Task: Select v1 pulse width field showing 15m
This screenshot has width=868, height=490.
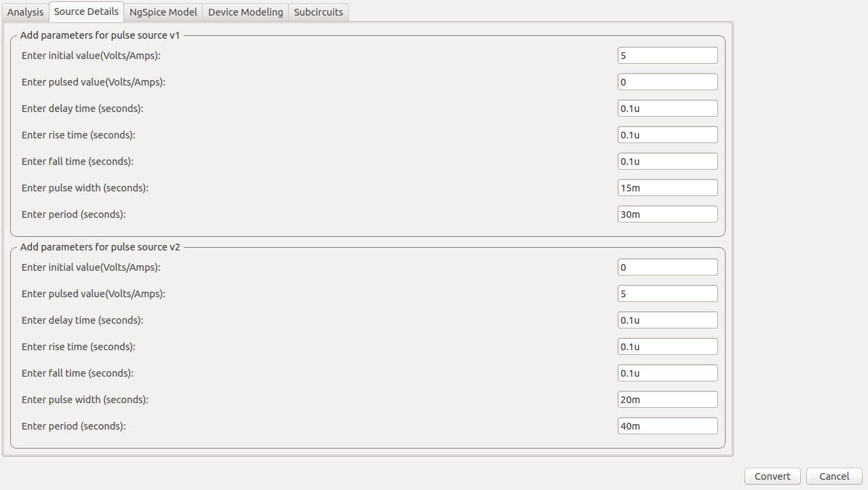Action: click(x=667, y=188)
